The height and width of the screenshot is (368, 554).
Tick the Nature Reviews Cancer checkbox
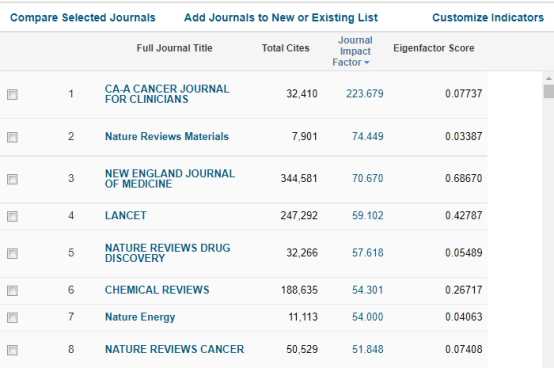tap(12, 350)
